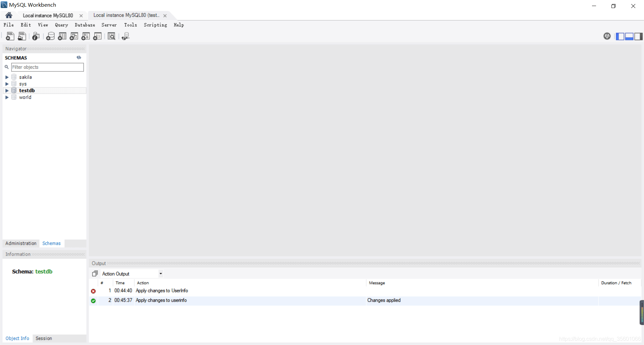Switch to the Session tab
644x345 pixels.
pyautogui.click(x=44, y=338)
